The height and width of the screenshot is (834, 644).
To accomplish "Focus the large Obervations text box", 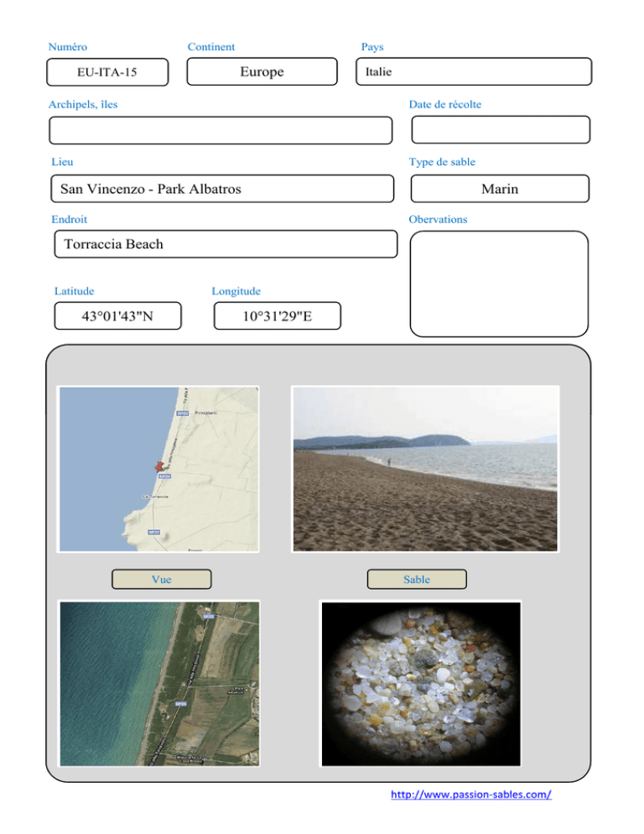I will (x=499, y=284).
